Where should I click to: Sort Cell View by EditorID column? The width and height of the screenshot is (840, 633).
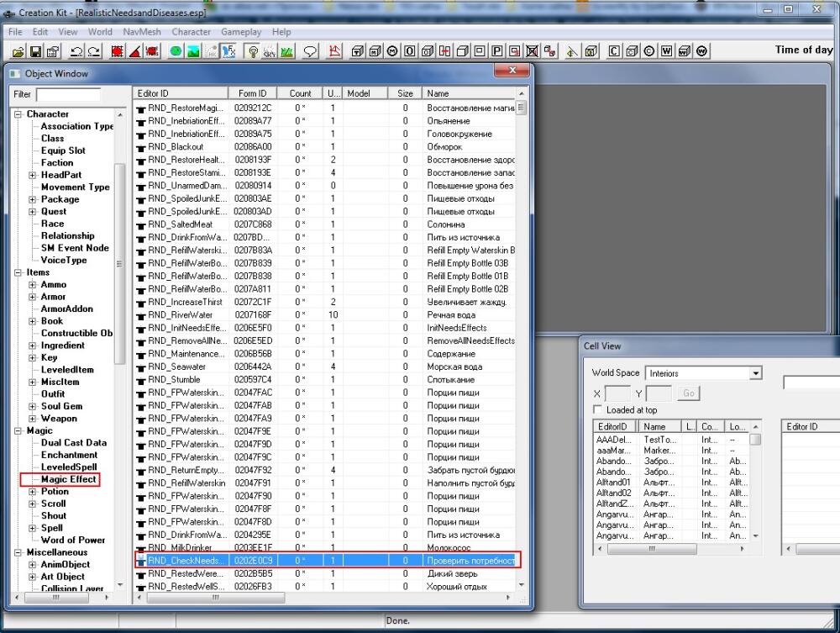pyautogui.click(x=615, y=427)
